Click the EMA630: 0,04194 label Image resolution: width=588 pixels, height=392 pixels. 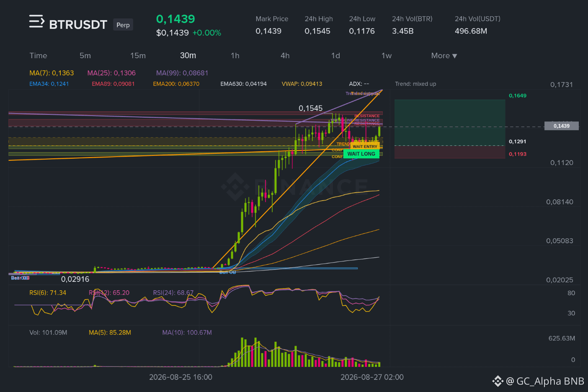[243, 84]
